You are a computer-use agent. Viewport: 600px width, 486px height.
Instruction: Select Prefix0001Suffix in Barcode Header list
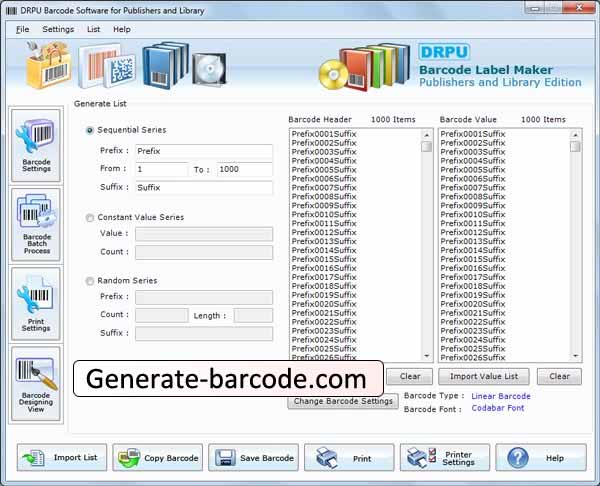tap(324, 134)
